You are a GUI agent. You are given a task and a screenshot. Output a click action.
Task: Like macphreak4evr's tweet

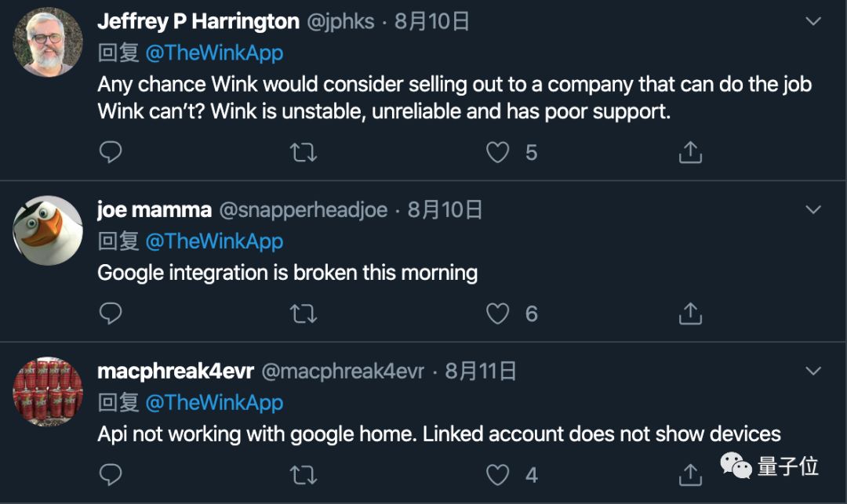498,474
